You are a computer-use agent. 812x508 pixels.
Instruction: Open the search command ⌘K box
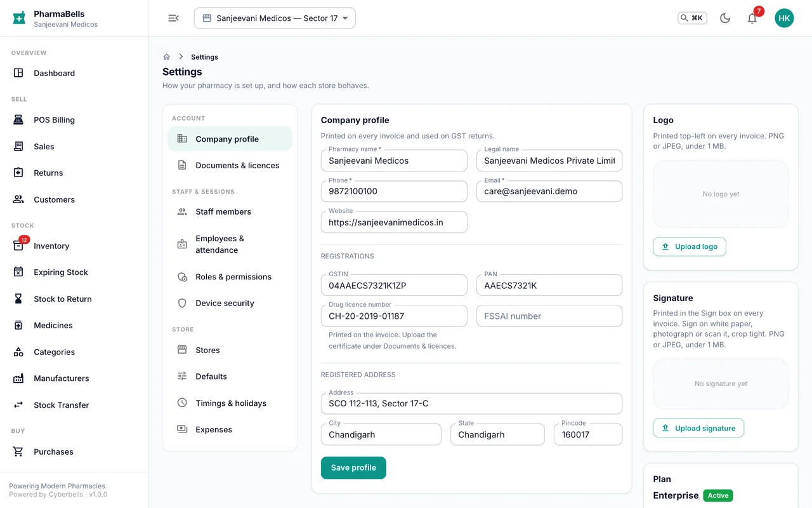692,18
